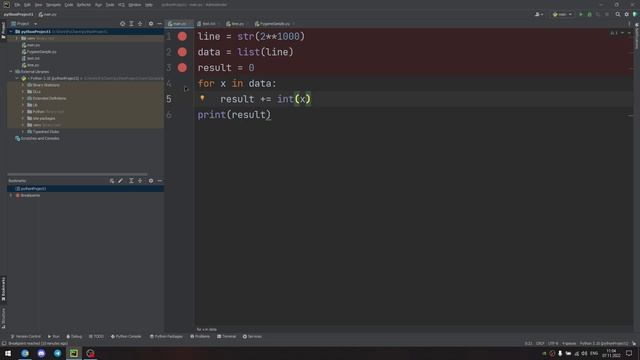Expand Breakpoints in the Bookmarks panel

11,196
